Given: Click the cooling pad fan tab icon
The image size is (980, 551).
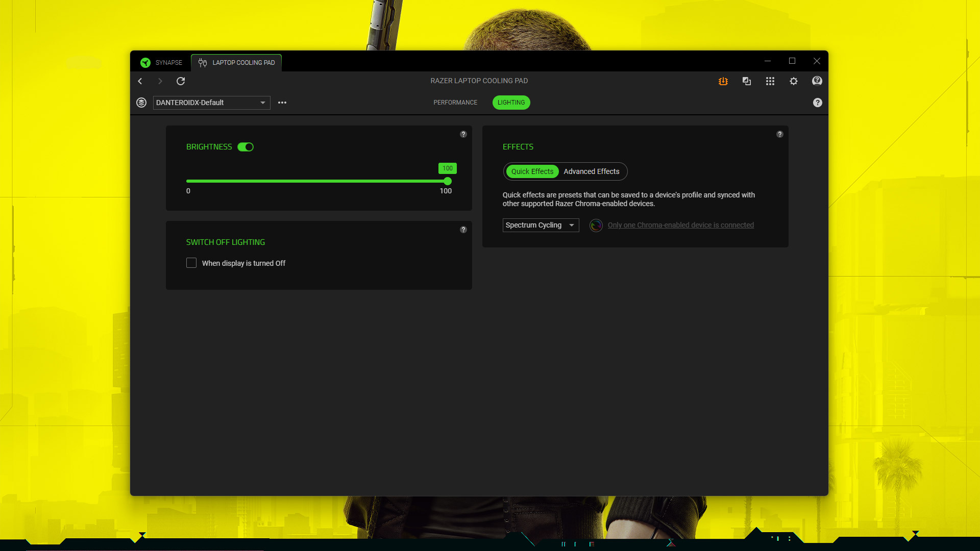Looking at the screenshot, I should (203, 63).
